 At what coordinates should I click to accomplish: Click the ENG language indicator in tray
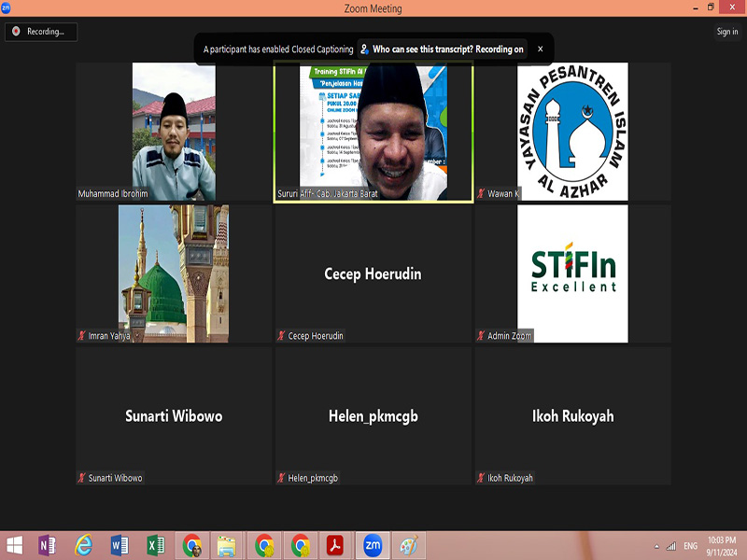point(691,546)
